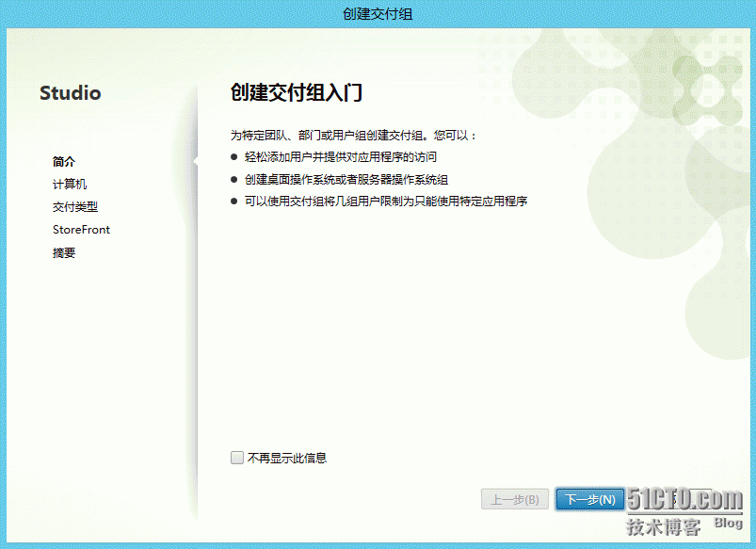Click the bullet text 可以使用交付组将几组用户限制为只能使用特定应用程序

(x=386, y=202)
